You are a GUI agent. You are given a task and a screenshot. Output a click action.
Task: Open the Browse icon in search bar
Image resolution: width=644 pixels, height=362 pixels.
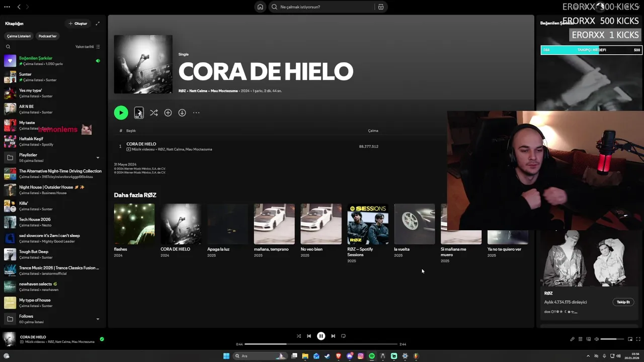381,7
